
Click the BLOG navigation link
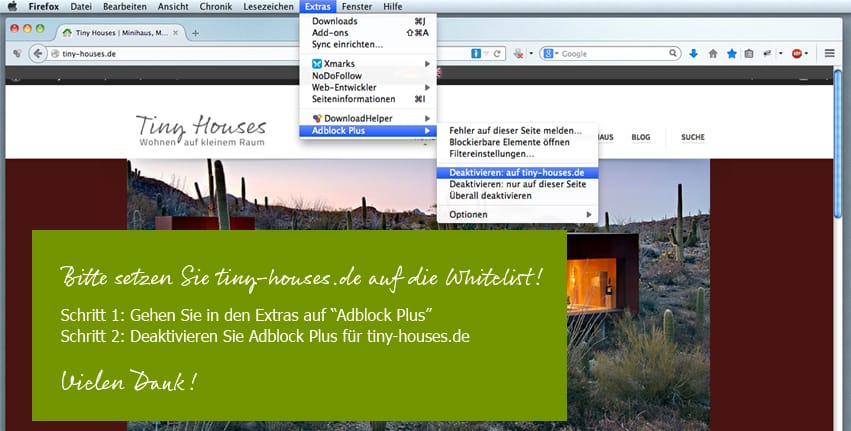point(641,137)
